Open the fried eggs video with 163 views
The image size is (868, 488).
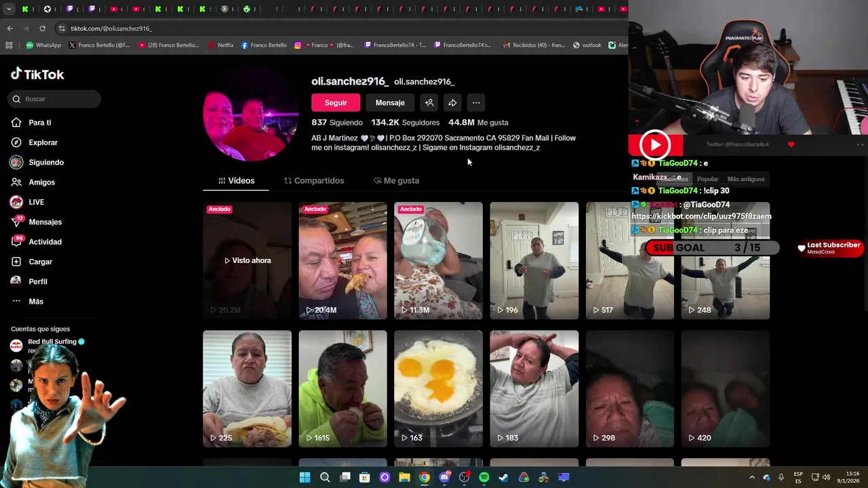[x=438, y=388]
